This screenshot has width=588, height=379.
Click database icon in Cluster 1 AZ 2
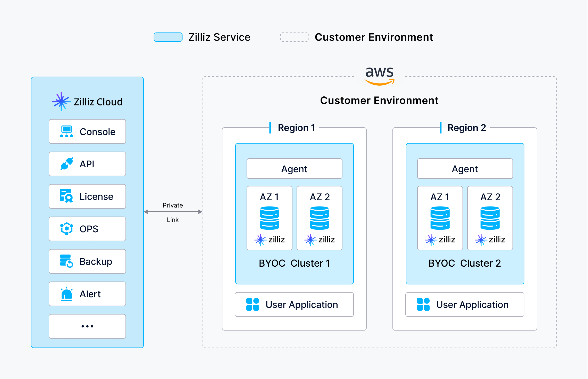coord(320,218)
